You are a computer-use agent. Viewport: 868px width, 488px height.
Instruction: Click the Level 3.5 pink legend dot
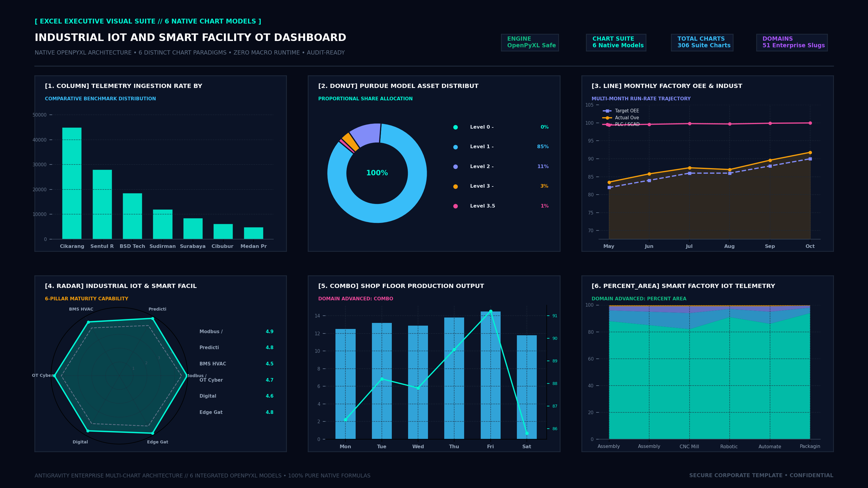click(x=456, y=206)
